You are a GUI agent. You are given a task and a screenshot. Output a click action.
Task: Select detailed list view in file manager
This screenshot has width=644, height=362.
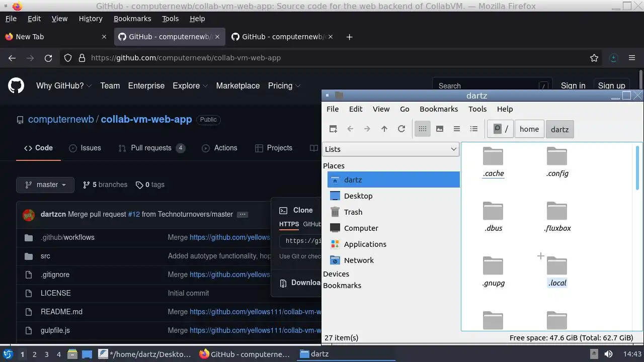474,129
